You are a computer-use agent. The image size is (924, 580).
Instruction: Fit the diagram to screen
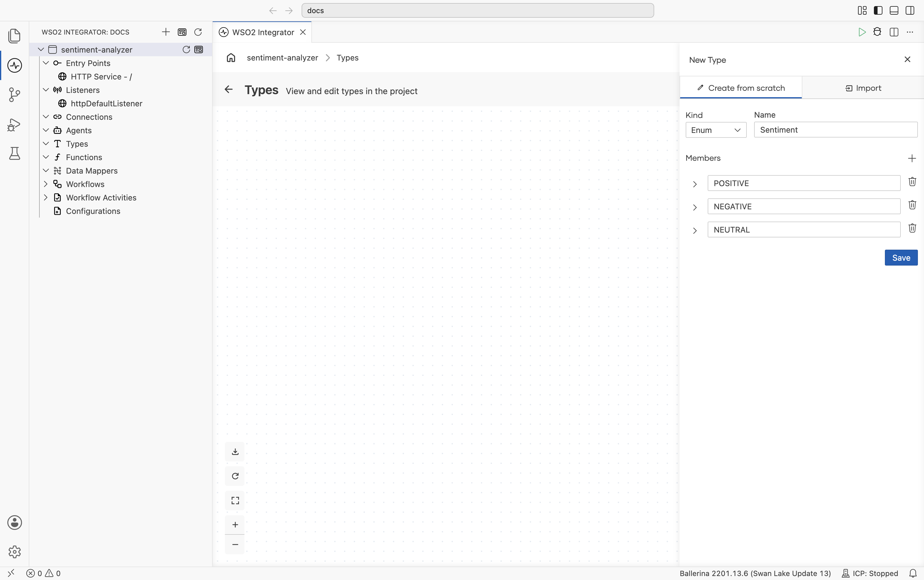point(235,501)
